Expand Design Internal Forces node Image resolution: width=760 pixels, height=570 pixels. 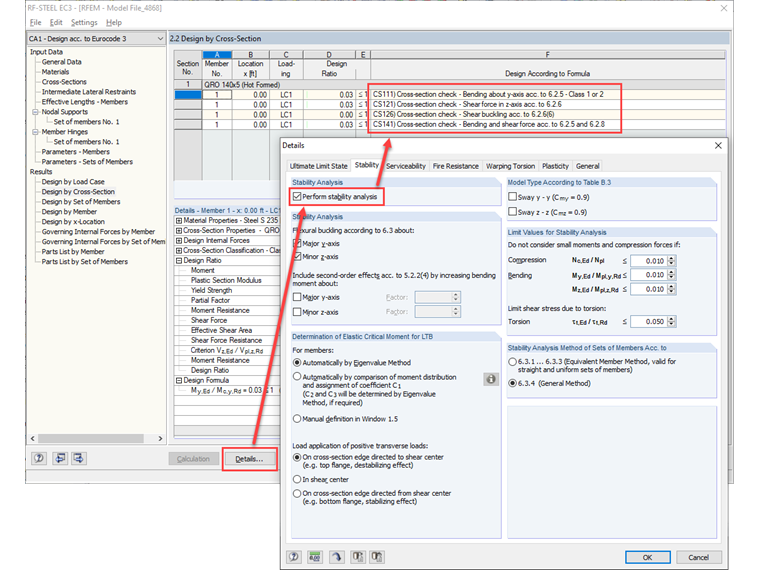click(x=179, y=240)
